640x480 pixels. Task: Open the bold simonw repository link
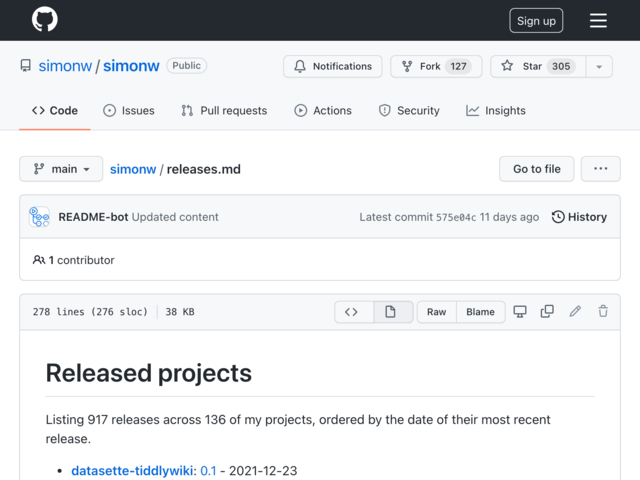pyautogui.click(x=131, y=66)
